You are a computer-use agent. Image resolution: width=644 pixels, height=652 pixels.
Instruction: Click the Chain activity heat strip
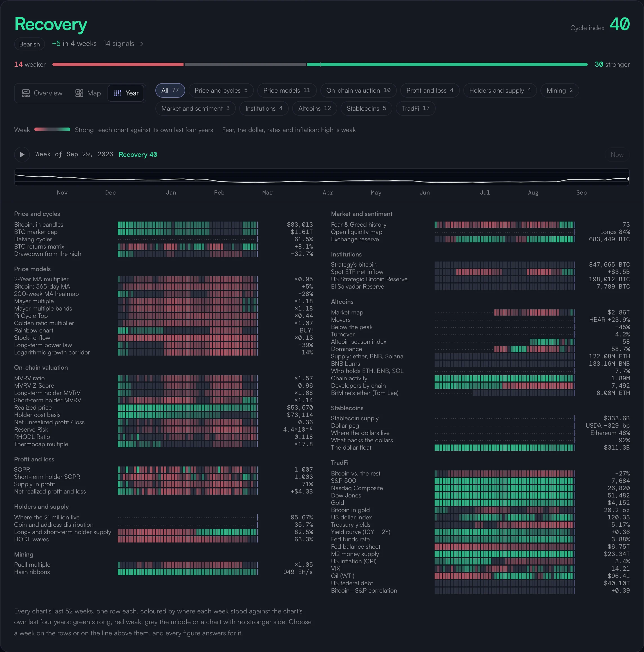505,378
